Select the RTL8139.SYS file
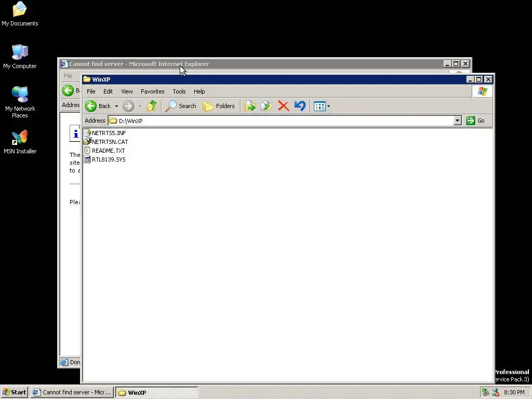This screenshot has height=399, width=532. click(109, 159)
